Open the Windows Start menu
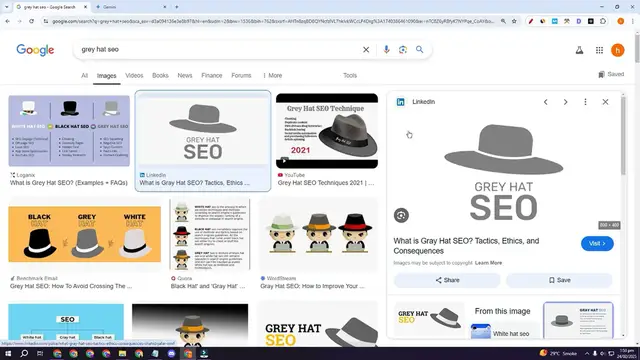640x360 pixels. (8, 353)
